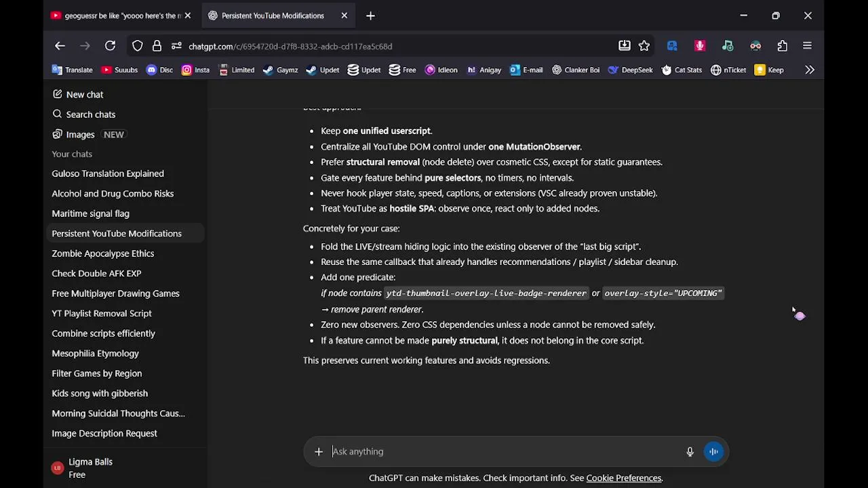The image size is (868, 488).
Task: Open the YT Playlist Removal Script chat
Action: coord(125,313)
